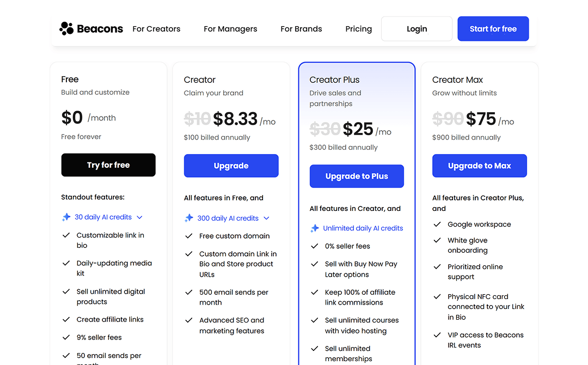Click the Grow without limits subtitle
This screenshot has height=365, width=588.
coord(464,93)
